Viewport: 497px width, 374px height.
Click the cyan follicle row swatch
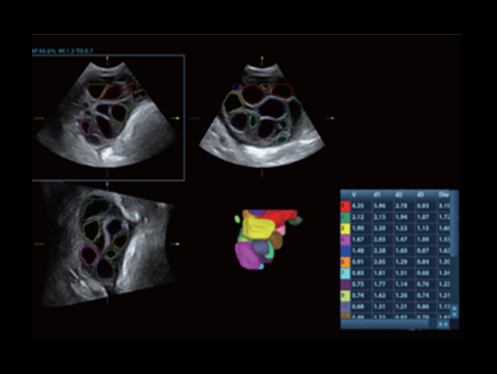pyautogui.click(x=345, y=274)
